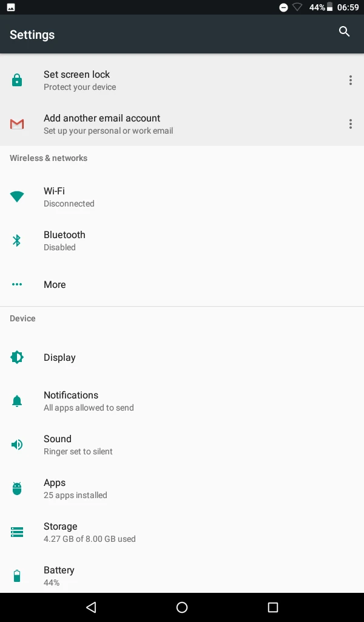Open Storage entry showing 4.27 GB used
364x622 pixels.
coord(182,532)
